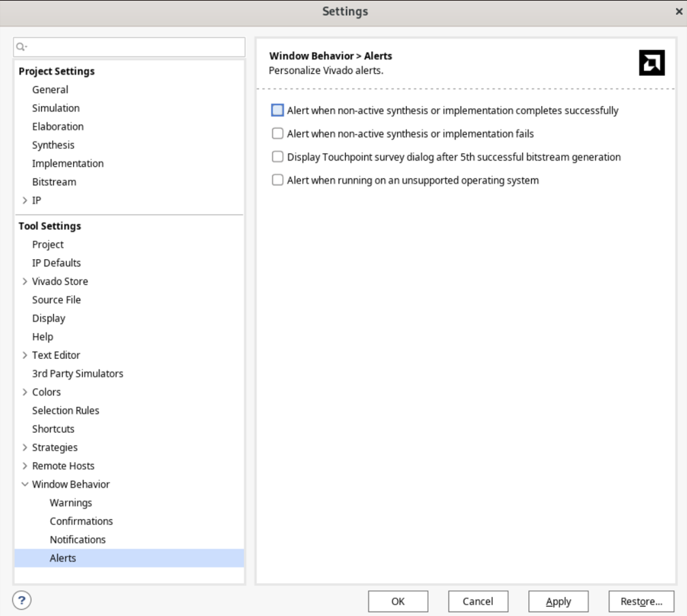The image size is (687, 616).
Task: Open the Restore options
Action: tap(640, 601)
